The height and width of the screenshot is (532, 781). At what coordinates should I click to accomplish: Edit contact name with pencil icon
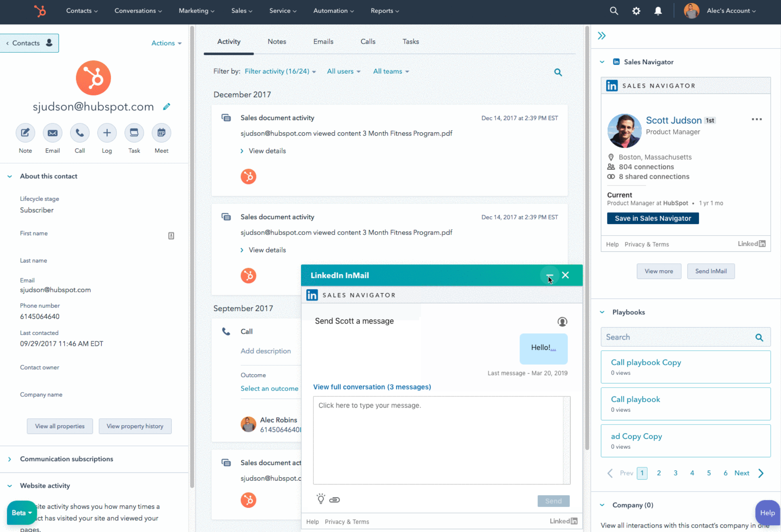point(166,107)
